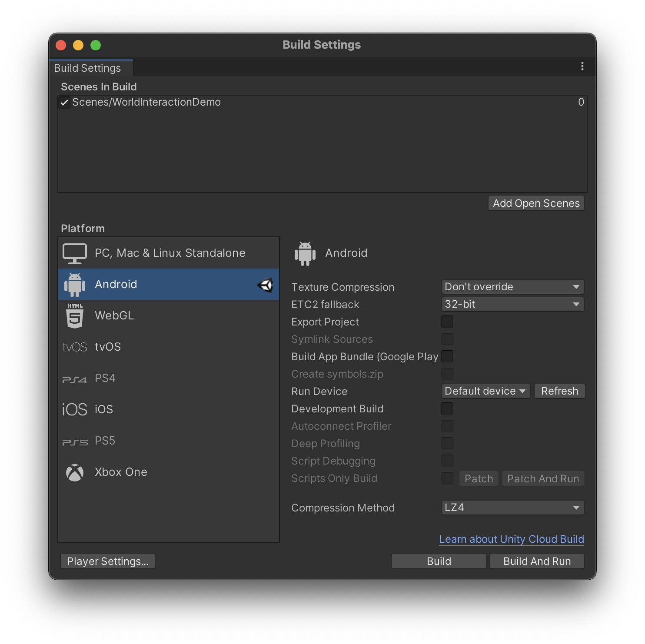This screenshot has height=644, width=645.
Task: Click the Build And Run button
Action: tap(537, 561)
